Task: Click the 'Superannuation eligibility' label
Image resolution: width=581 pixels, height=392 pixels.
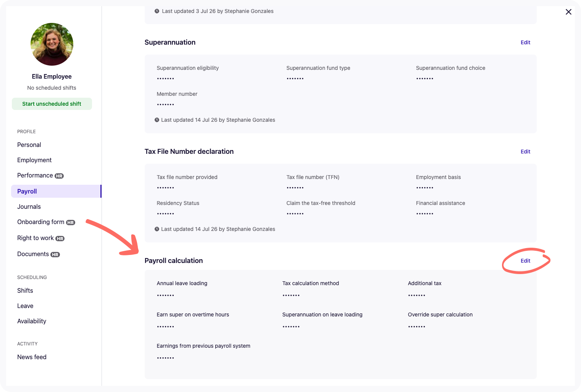Action: (x=188, y=68)
